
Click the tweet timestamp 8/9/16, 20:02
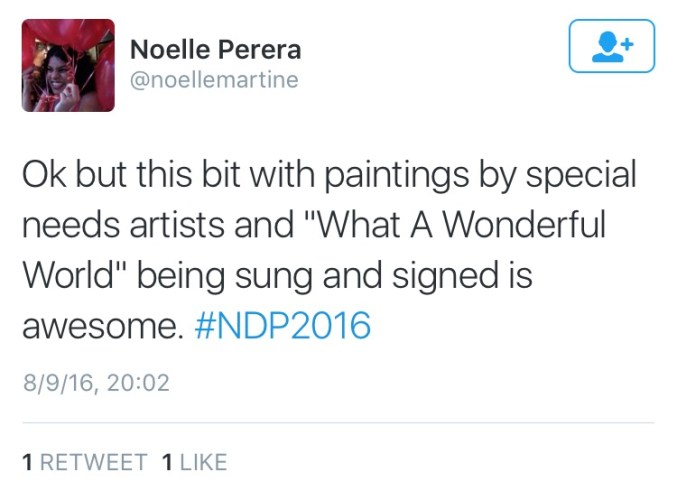(95, 382)
